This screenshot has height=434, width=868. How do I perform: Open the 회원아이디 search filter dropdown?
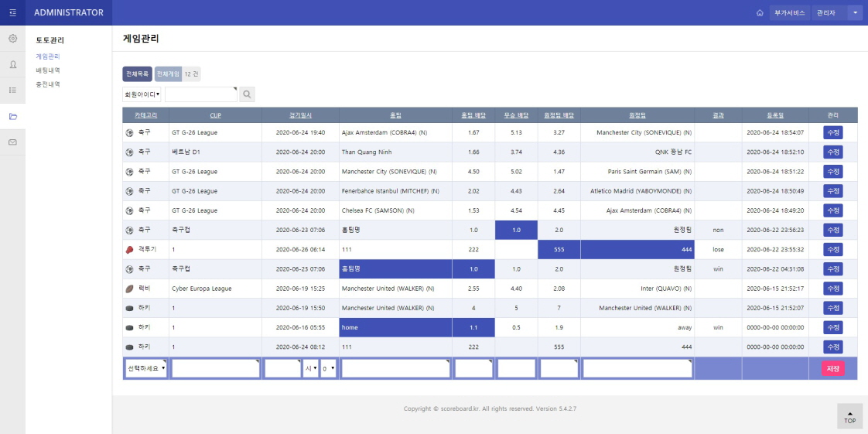tap(142, 94)
